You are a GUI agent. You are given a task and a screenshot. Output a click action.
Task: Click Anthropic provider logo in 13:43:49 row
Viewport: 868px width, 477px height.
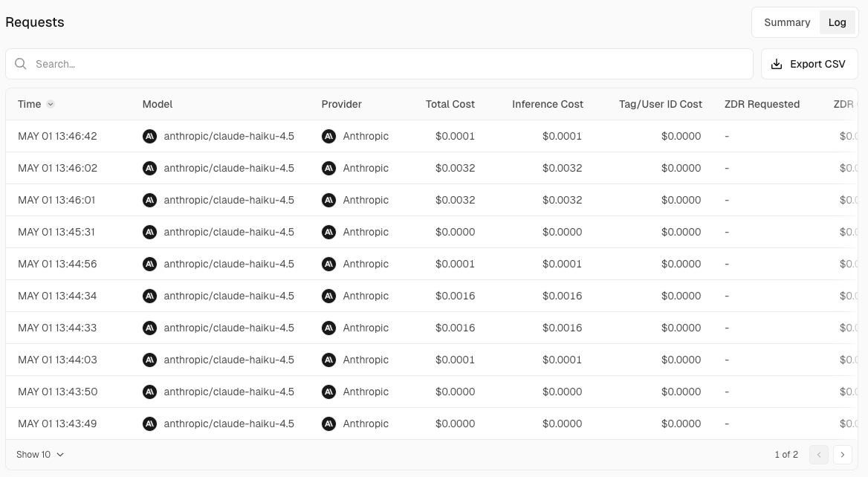328,424
